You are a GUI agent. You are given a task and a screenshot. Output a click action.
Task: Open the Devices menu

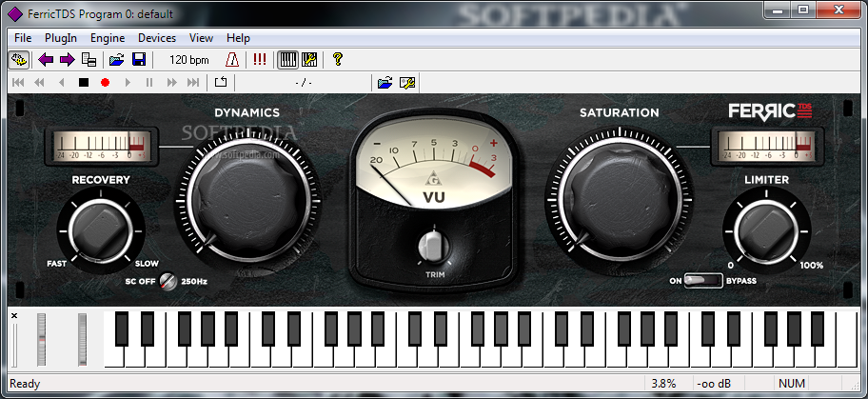point(157,38)
